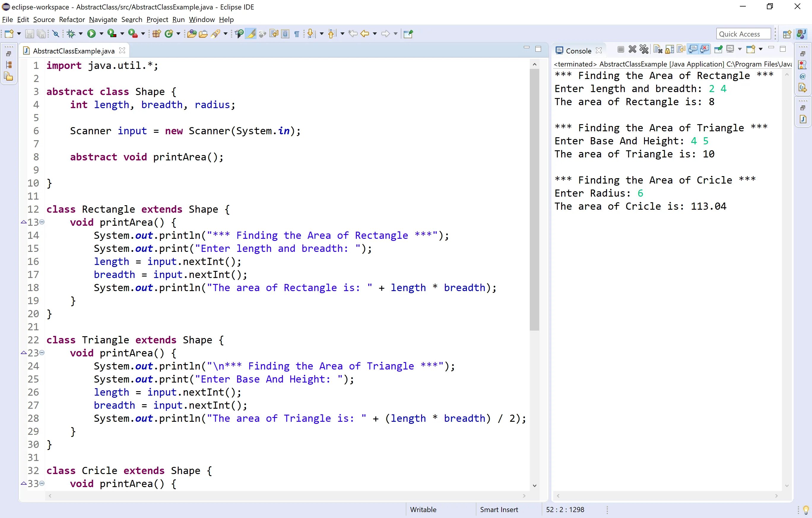Click the Terminate console square icon
Image resolution: width=812 pixels, height=518 pixels.
click(x=621, y=50)
